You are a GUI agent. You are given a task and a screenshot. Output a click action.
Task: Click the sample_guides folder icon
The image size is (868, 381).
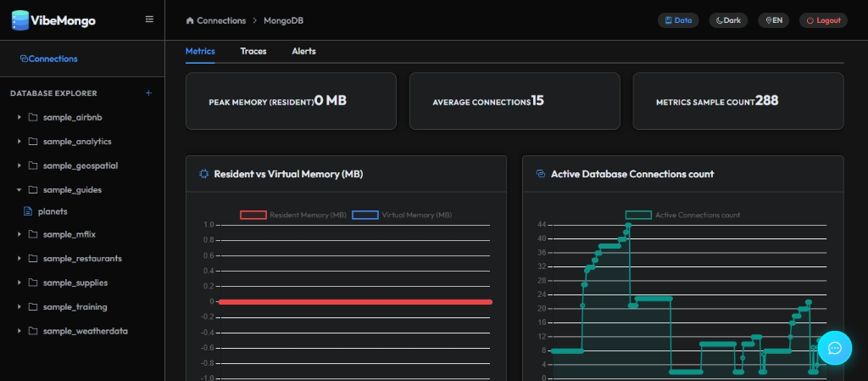[33, 190]
